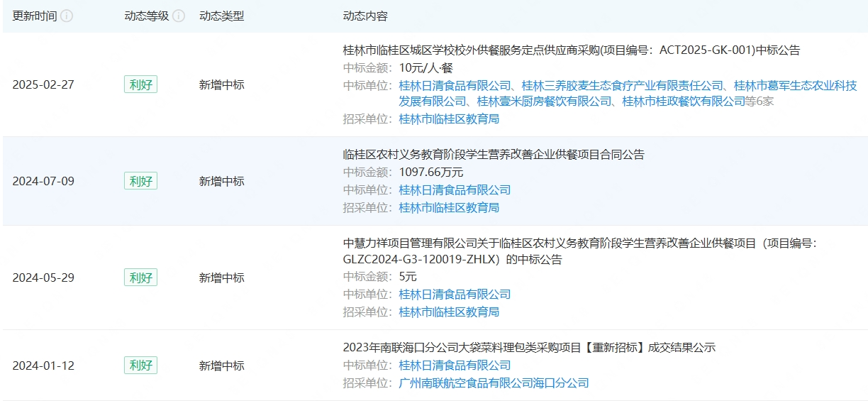Click the 利好 tag in the 2024-07-09 row
868x401 pixels.
[140, 181]
